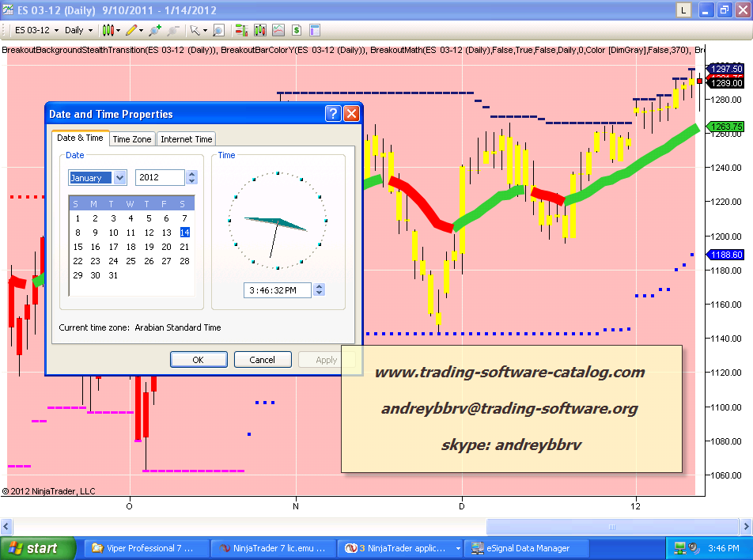
Task: Open the Daily interval dropdown
Action: 78,30
